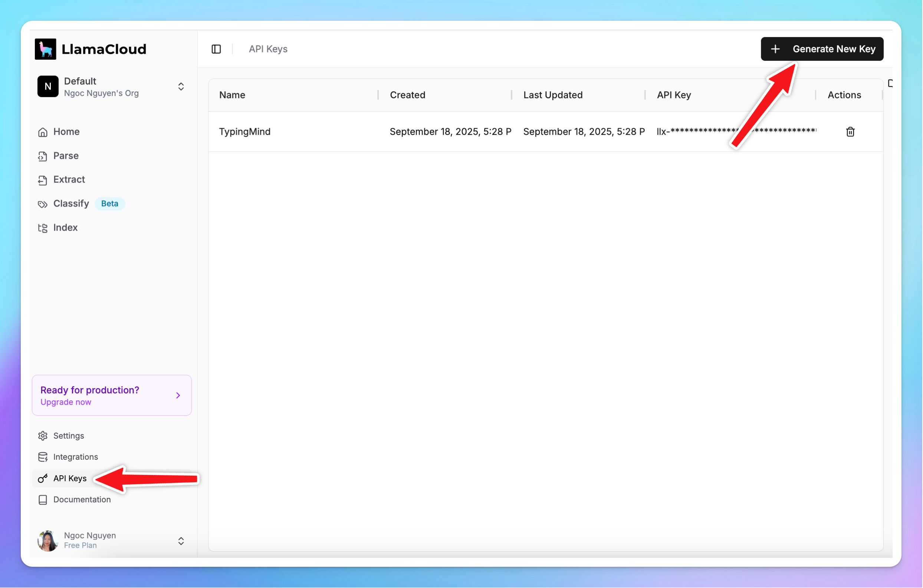The image size is (923, 588).
Task: Click the Home house icon
Action: (43, 132)
